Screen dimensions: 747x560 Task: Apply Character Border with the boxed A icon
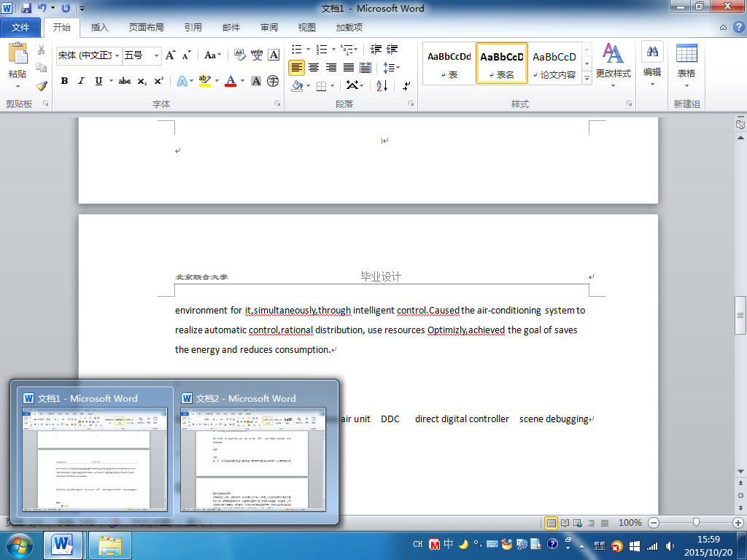(x=274, y=55)
